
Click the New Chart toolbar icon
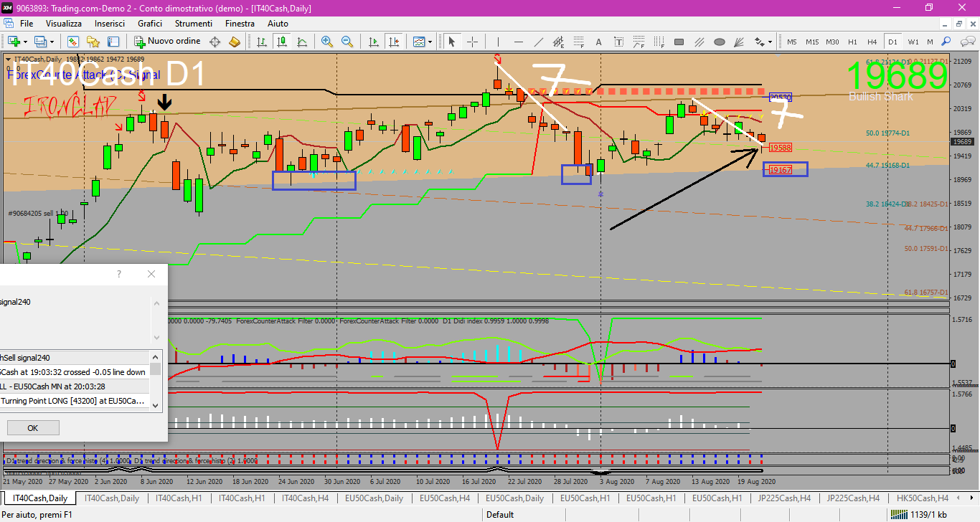[14, 42]
